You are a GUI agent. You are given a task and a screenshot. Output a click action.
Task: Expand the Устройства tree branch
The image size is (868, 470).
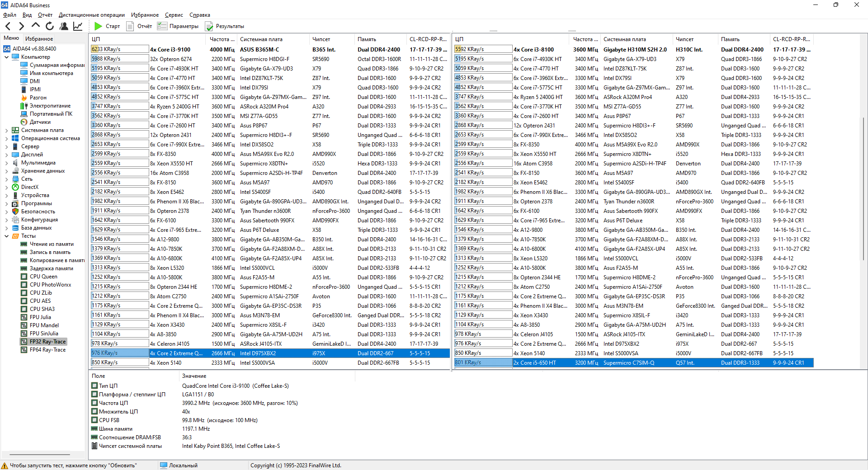6,195
